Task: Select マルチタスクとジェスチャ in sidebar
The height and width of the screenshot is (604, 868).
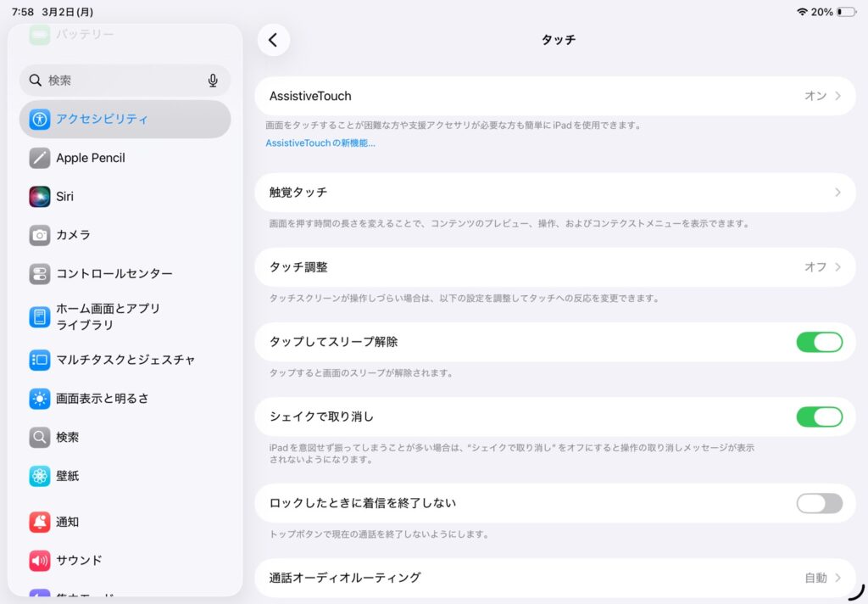Action: (125, 360)
